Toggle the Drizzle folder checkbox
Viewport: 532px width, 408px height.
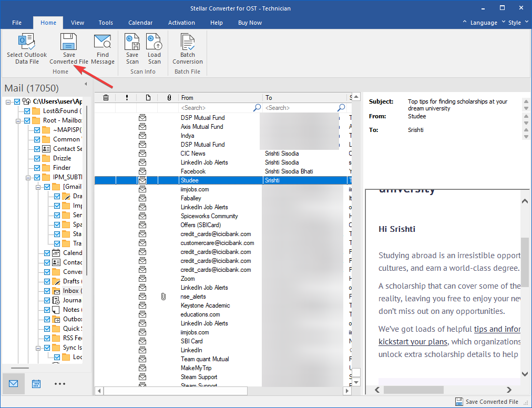point(37,158)
